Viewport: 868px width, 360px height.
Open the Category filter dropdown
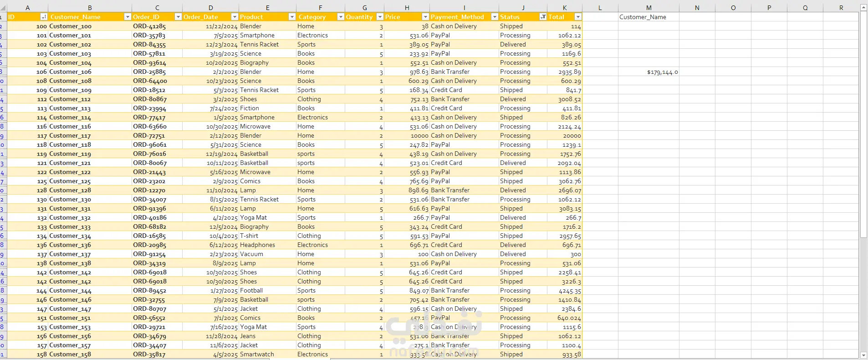pos(340,17)
